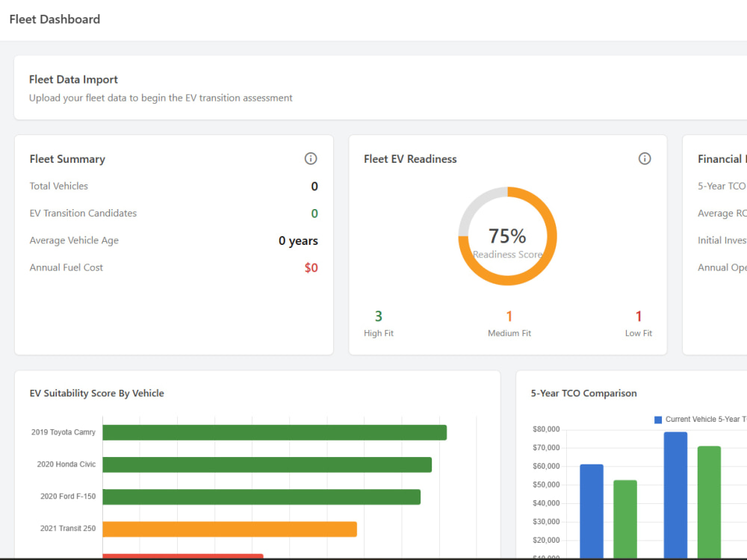This screenshot has height=560, width=747.
Task: Click the 2020 Honda Civic axis label
Action: coord(66,464)
